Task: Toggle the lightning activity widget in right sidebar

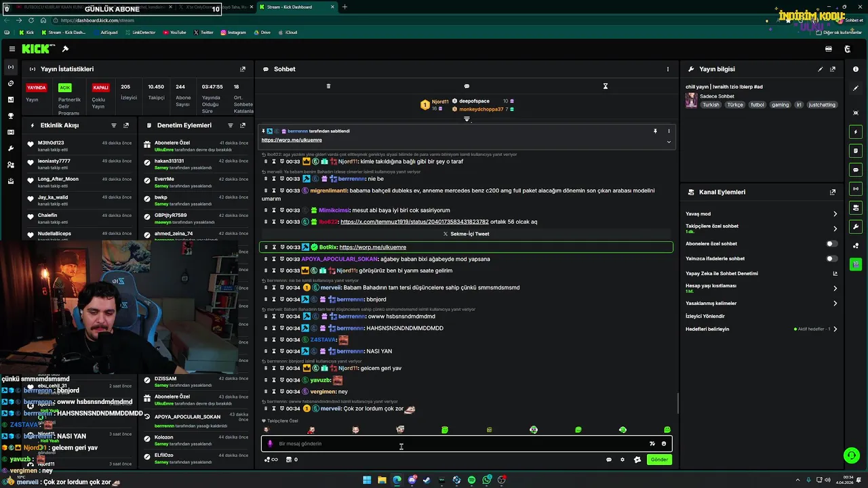Action: (856, 131)
